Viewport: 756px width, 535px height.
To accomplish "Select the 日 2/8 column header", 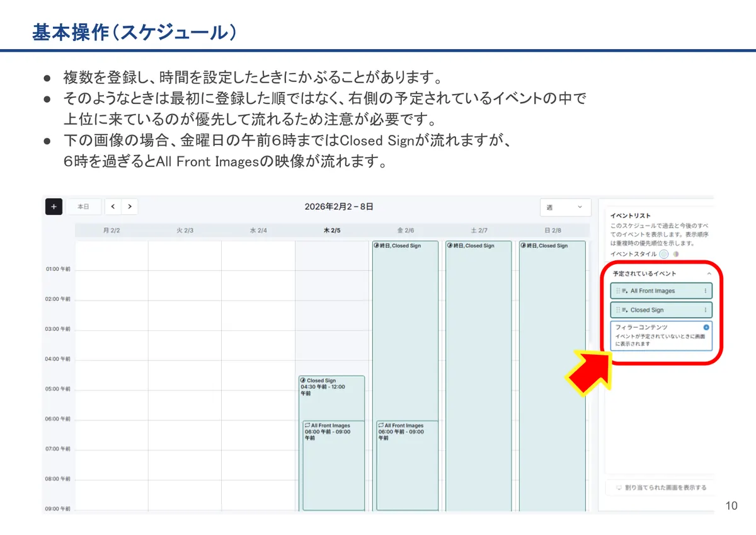I will click(553, 231).
